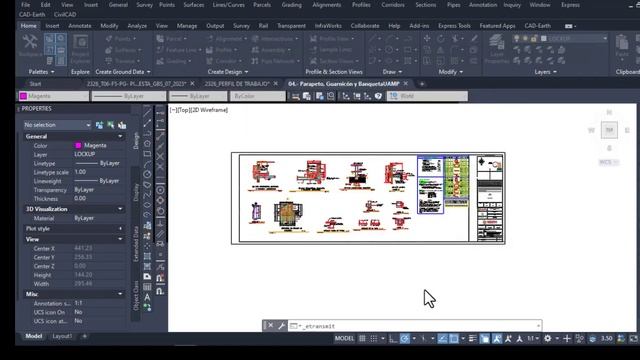Switch to the Start tab

point(36,84)
